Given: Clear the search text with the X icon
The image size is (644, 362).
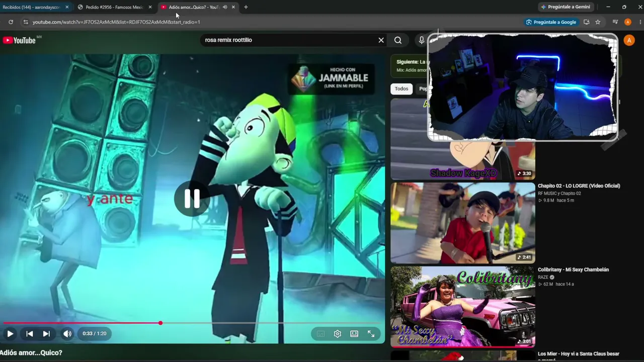Looking at the screenshot, I should [x=381, y=40].
